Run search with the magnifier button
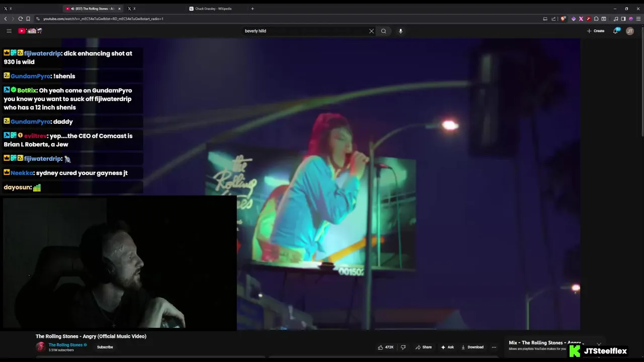644x362 pixels. (x=383, y=31)
